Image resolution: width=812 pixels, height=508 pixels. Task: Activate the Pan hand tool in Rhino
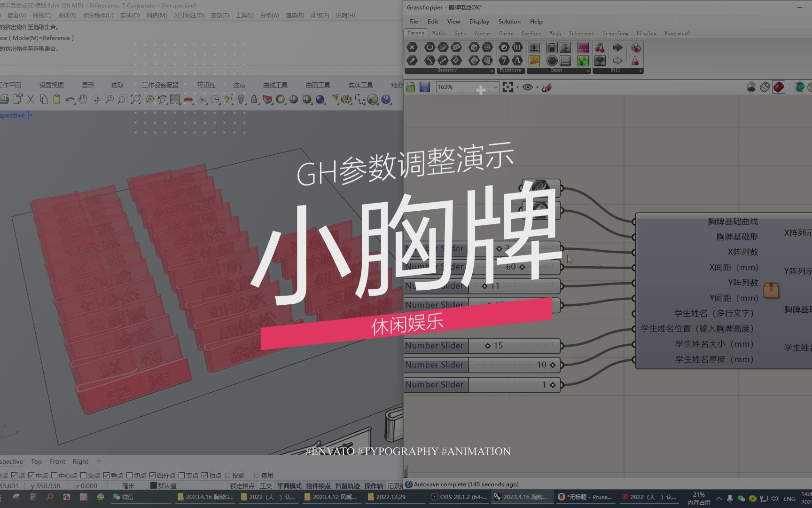click(x=83, y=99)
